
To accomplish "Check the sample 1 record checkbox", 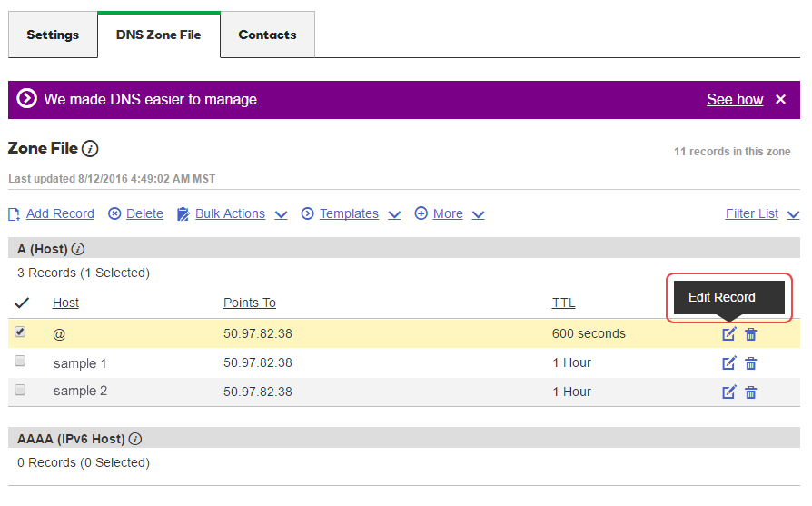I will click(x=20, y=362).
